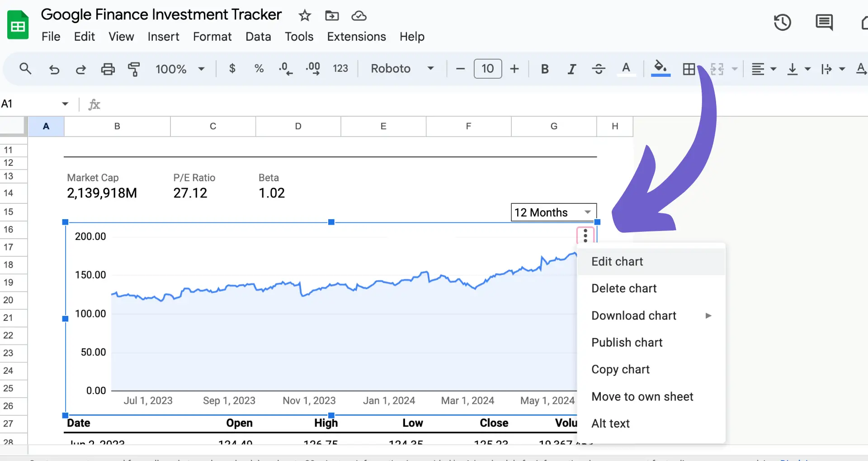Open the Insert menu
This screenshot has height=461, width=868.
(x=163, y=37)
